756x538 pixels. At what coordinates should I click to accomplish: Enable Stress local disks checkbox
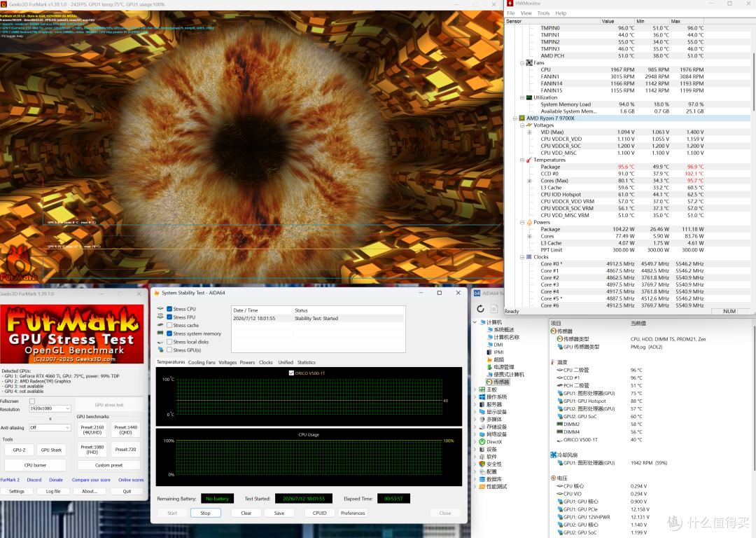click(x=169, y=342)
